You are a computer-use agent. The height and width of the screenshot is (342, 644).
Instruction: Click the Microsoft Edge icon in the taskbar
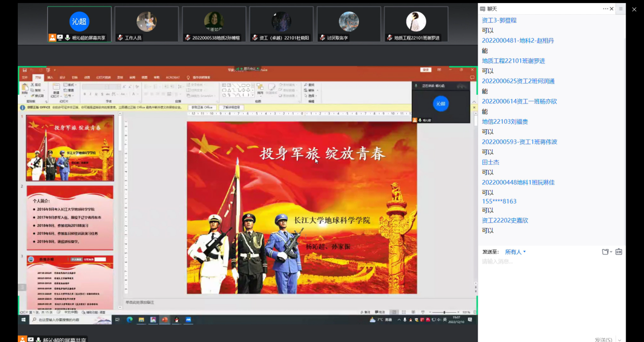pos(129,320)
